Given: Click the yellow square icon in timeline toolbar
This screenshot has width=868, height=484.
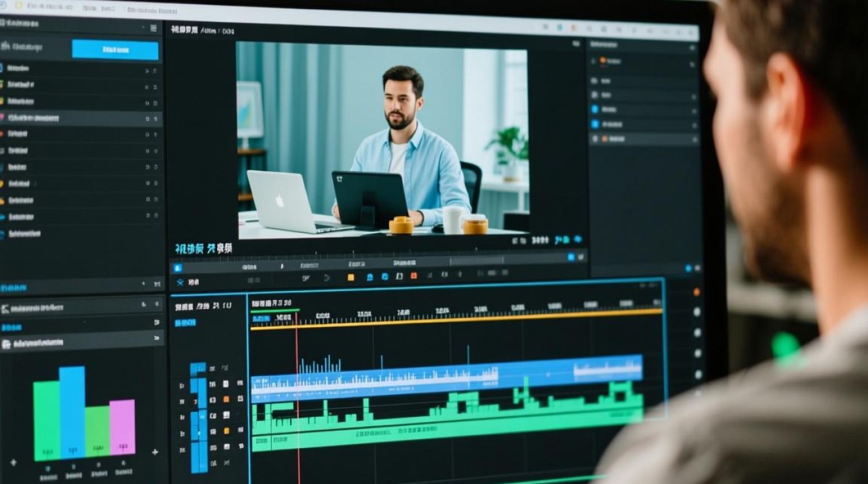Looking at the screenshot, I should 351,277.
